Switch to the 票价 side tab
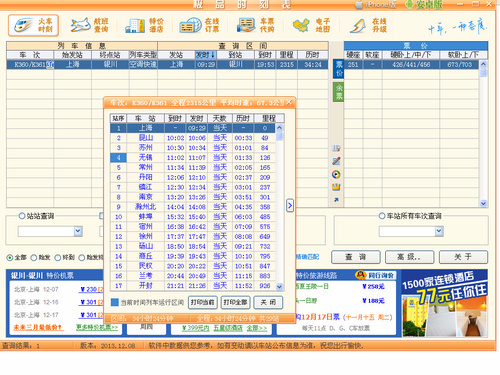Image resolution: width=500 pixels, height=375 pixels. [339, 69]
